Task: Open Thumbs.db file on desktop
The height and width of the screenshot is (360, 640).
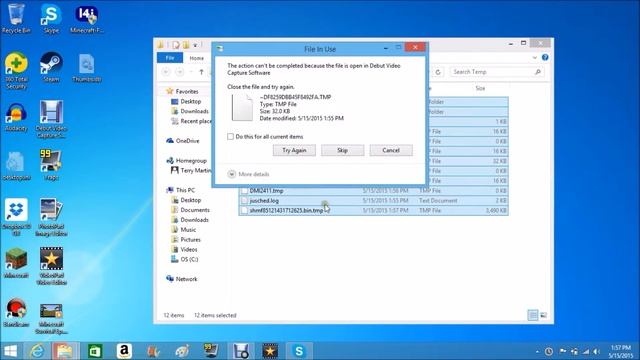Action: click(x=87, y=67)
